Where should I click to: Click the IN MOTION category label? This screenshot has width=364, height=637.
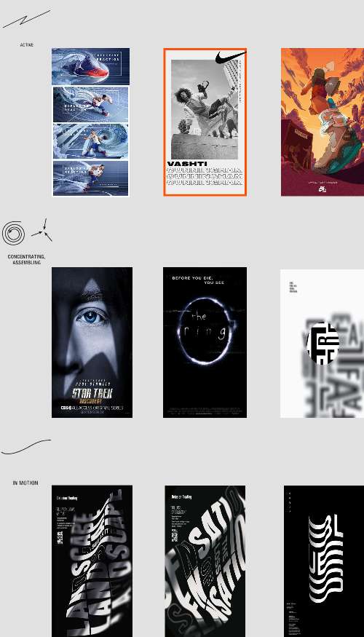25,483
